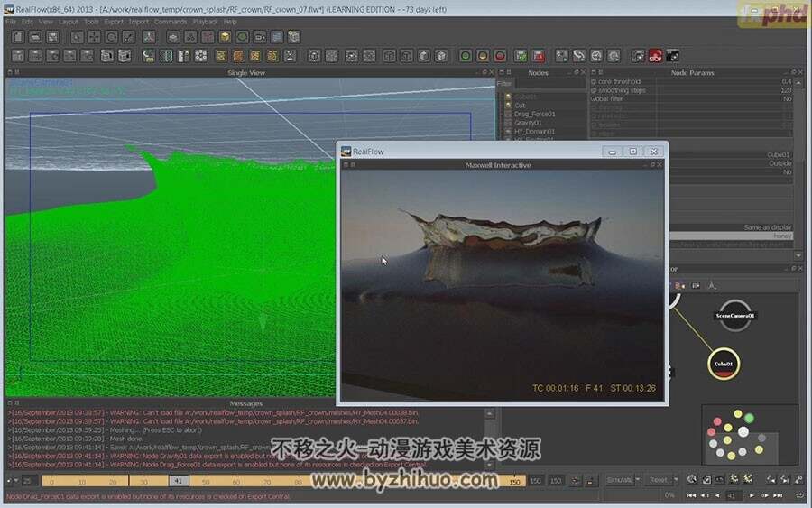
Task: Open the Layout menu
Action: click(69, 22)
